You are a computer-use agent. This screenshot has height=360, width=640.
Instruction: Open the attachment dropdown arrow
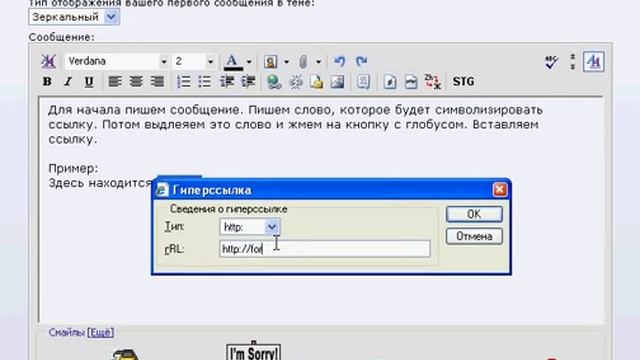(x=318, y=62)
